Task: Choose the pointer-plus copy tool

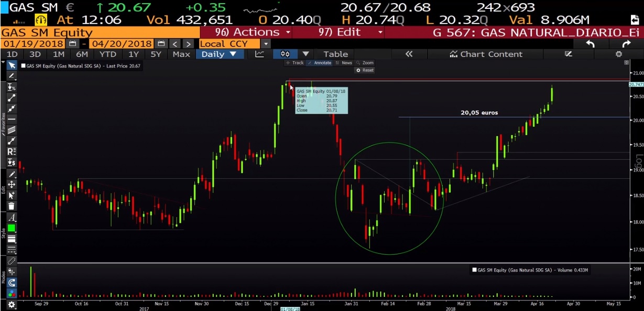Action: pos(11,196)
